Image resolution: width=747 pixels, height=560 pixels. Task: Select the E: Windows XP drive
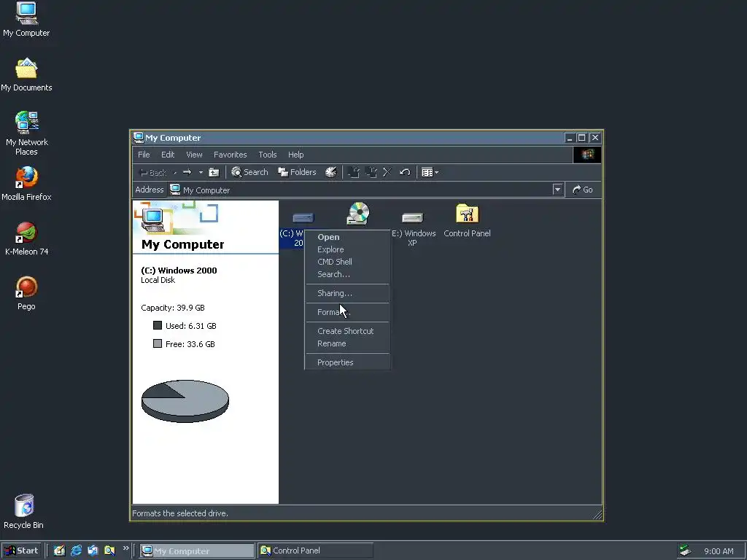[x=413, y=227]
